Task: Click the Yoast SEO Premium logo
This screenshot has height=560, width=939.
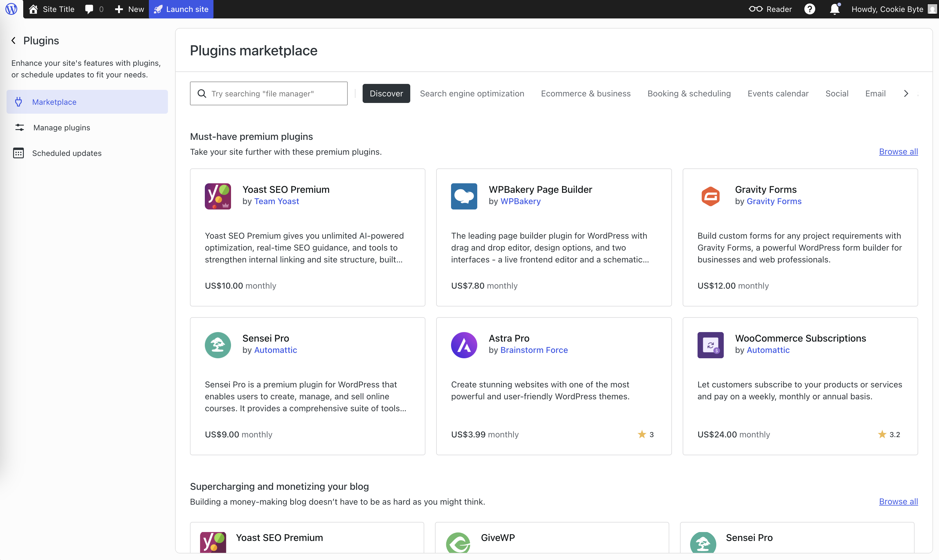Action: [x=218, y=196]
